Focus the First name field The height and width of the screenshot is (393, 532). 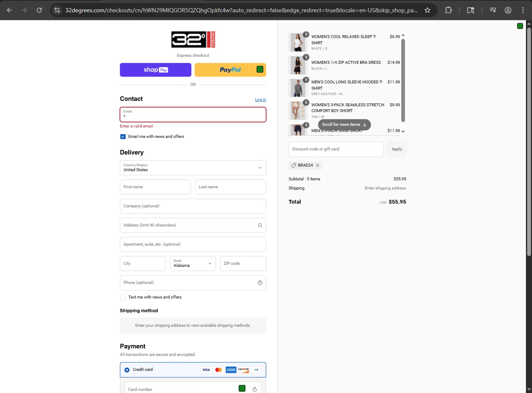pos(155,187)
